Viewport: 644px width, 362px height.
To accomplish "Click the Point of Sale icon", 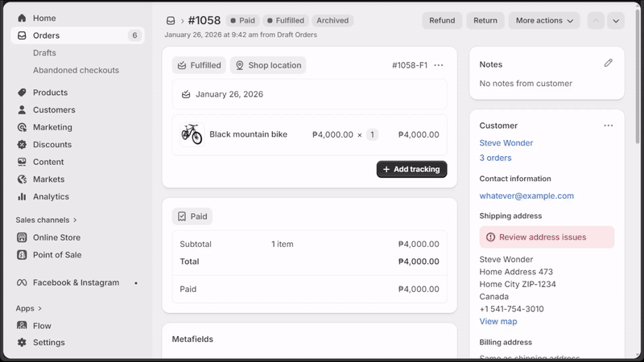I will pos(22,255).
